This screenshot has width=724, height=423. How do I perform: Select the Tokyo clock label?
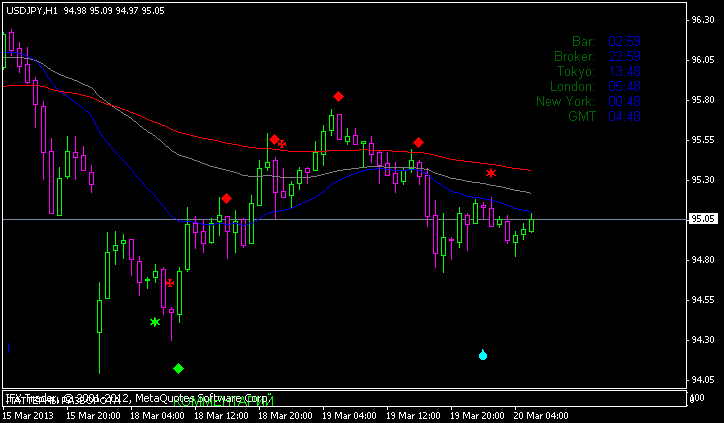tap(577, 71)
